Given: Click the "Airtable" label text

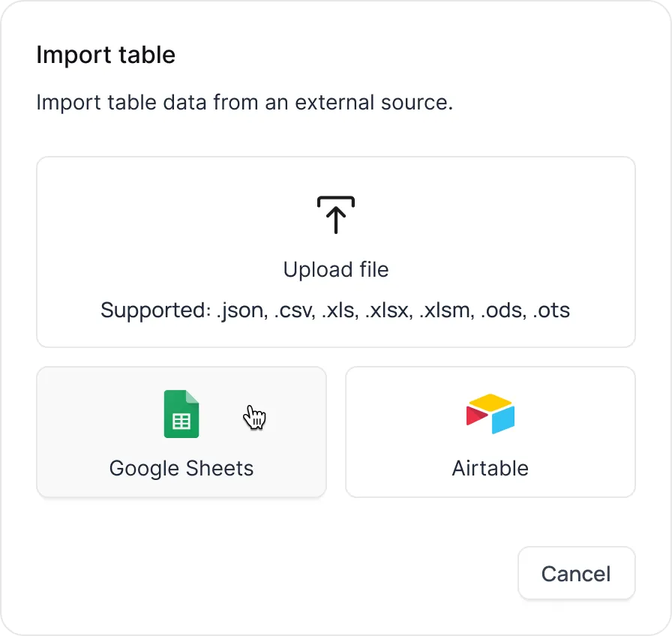Looking at the screenshot, I should click(x=490, y=469).
